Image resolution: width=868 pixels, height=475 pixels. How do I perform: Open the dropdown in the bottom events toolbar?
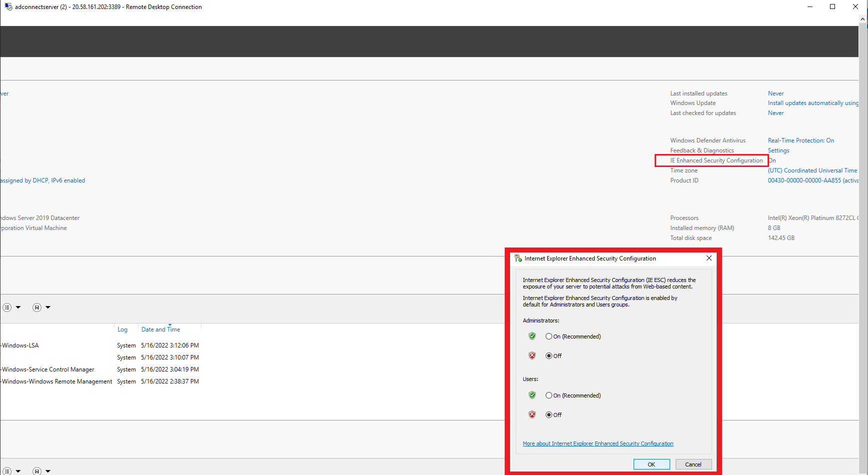(18, 470)
